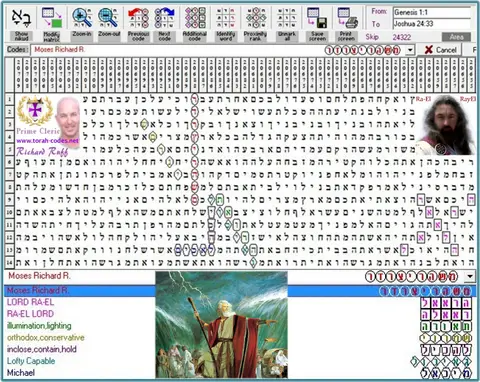
Task: Click the Unmark all label button
Action: [287, 36]
